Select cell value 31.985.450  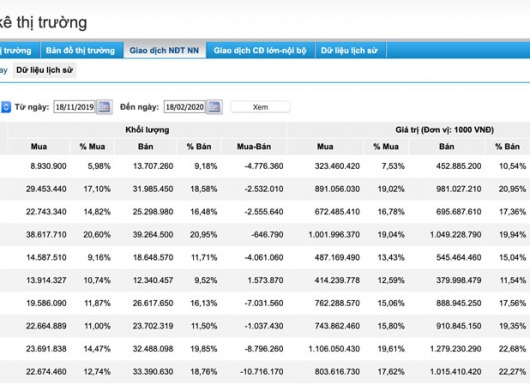(153, 189)
